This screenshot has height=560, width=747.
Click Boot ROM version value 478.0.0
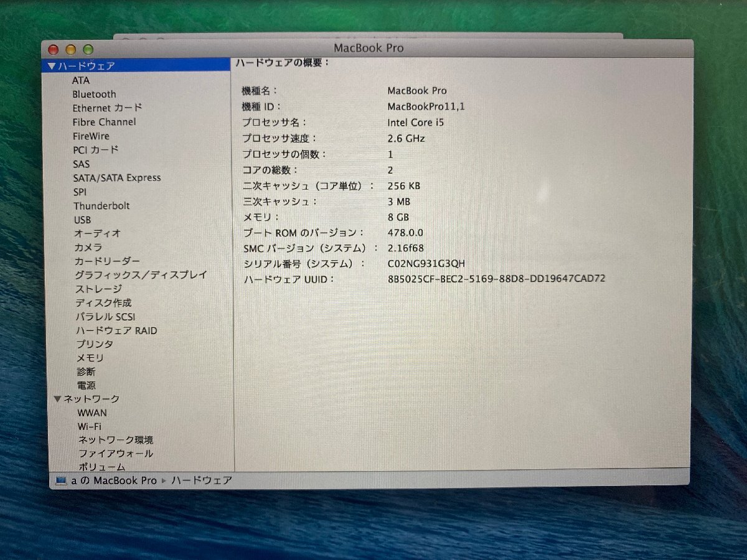[405, 233]
